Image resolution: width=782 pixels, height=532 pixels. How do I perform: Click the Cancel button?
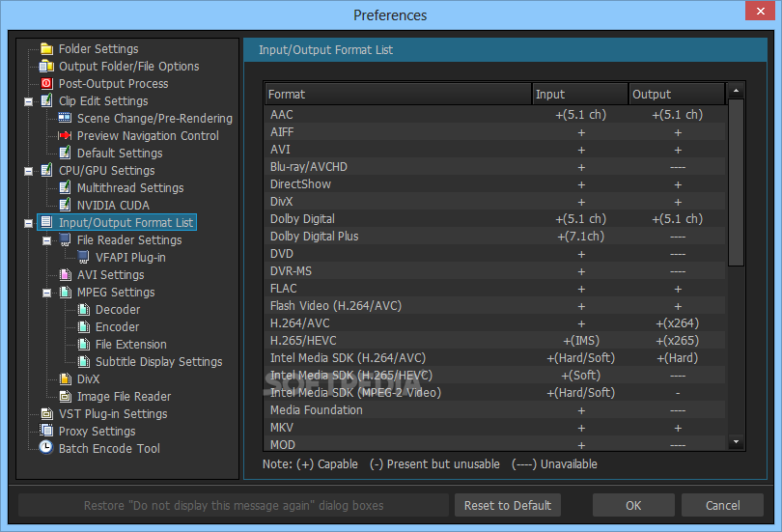[x=723, y=506]
